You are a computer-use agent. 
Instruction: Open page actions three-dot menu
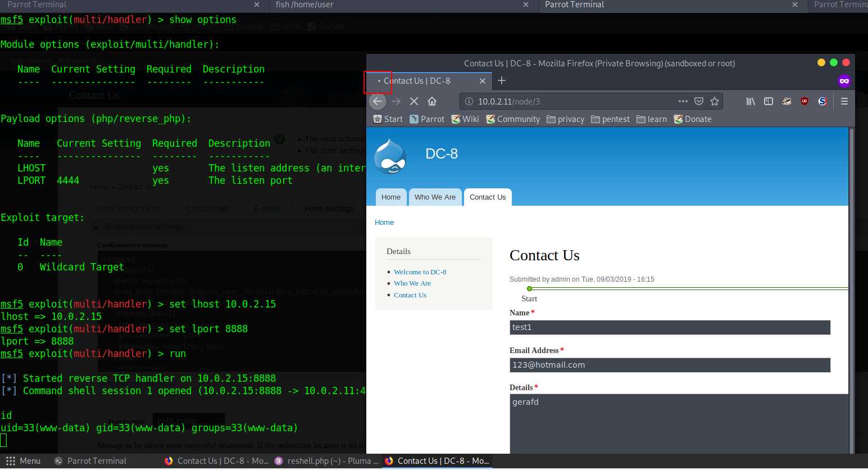click(x=683, y=101)
